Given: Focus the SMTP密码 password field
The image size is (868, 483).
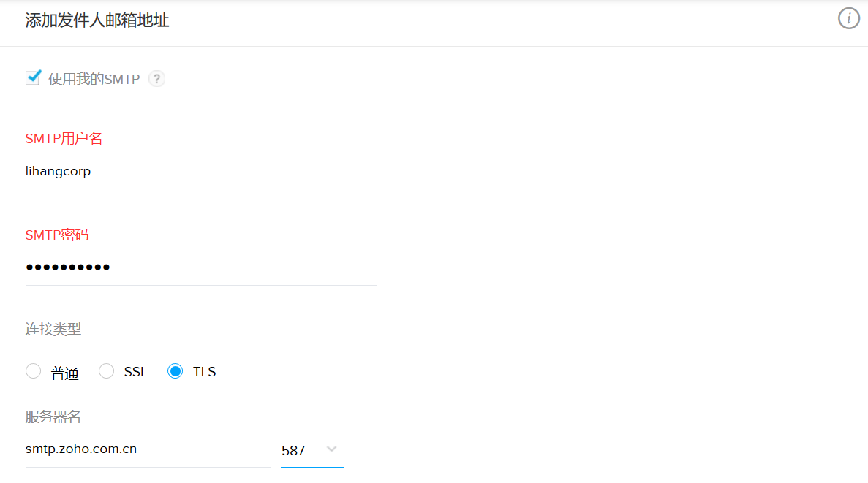Looking at the screenshot, I should pos(201,267).
